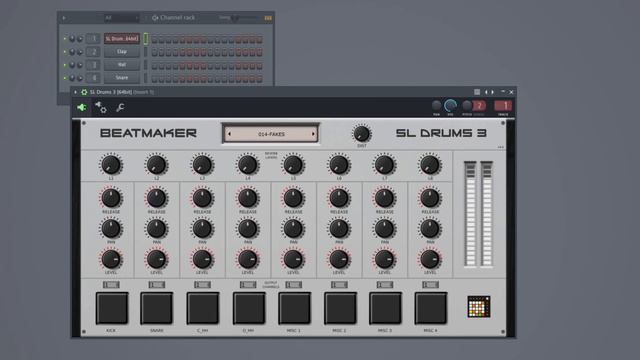Trigger the MISC 3 pad
The image size is (640, 360).
click(385, 308)
